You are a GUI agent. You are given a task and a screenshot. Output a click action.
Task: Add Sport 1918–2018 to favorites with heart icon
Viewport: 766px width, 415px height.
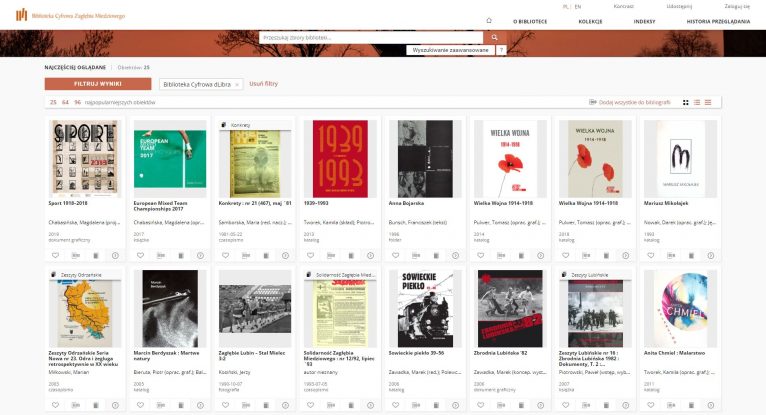[56, 255]
